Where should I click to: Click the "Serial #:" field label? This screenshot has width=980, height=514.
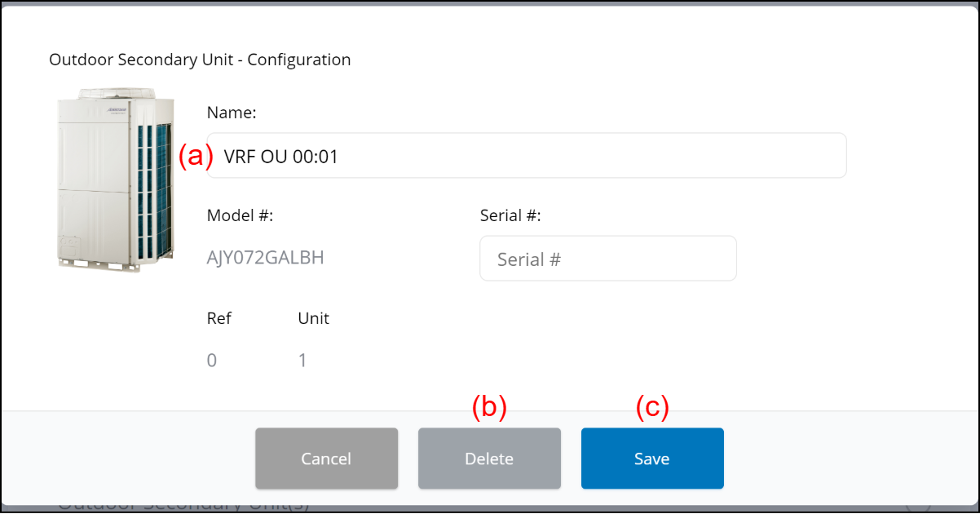510,215
